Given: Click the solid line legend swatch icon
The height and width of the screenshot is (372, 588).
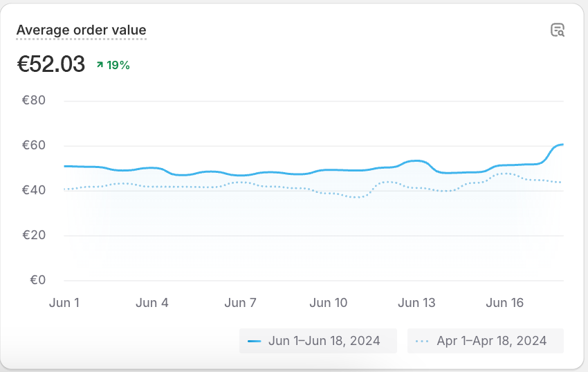Looking at the screenshot, I should [x=255, y=341].
